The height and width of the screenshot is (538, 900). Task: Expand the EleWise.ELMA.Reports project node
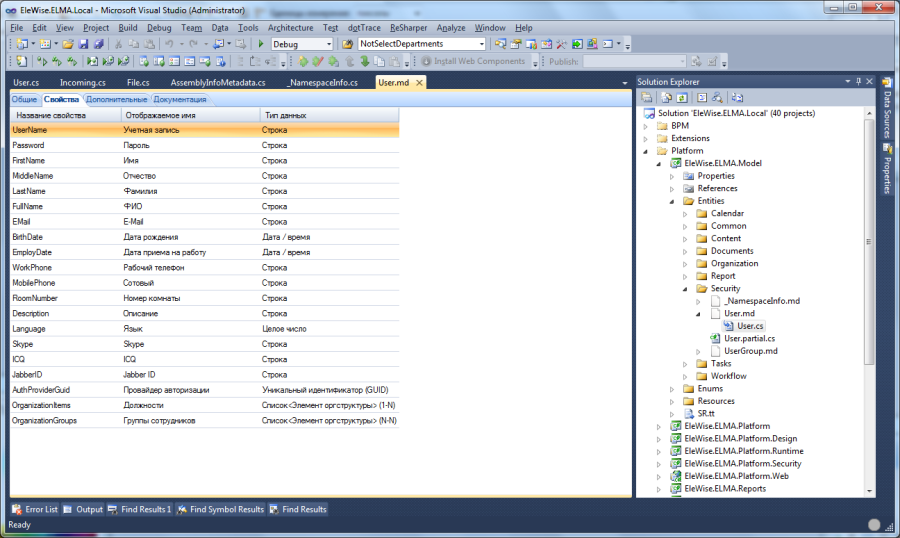coord(659,489)
